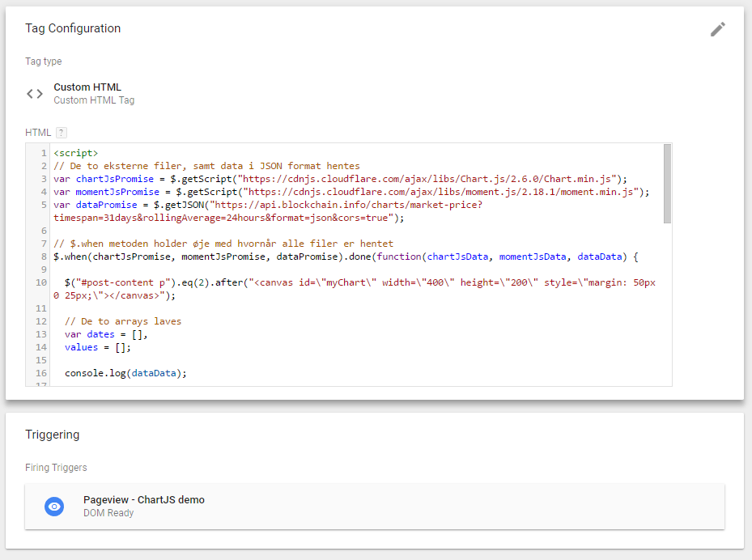Click the Triggering section heading
The image size is (752, 560).
(x=53, y=435)
